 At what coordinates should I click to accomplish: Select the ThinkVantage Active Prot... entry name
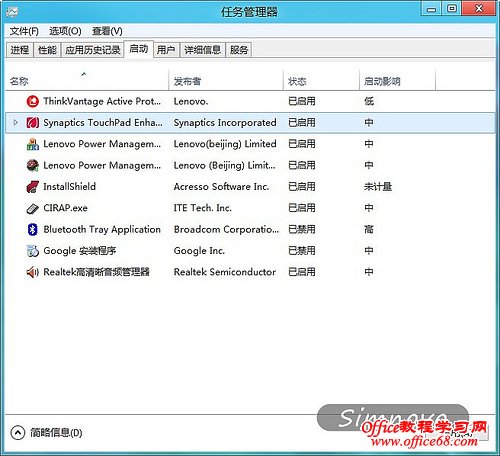(102, 101)
